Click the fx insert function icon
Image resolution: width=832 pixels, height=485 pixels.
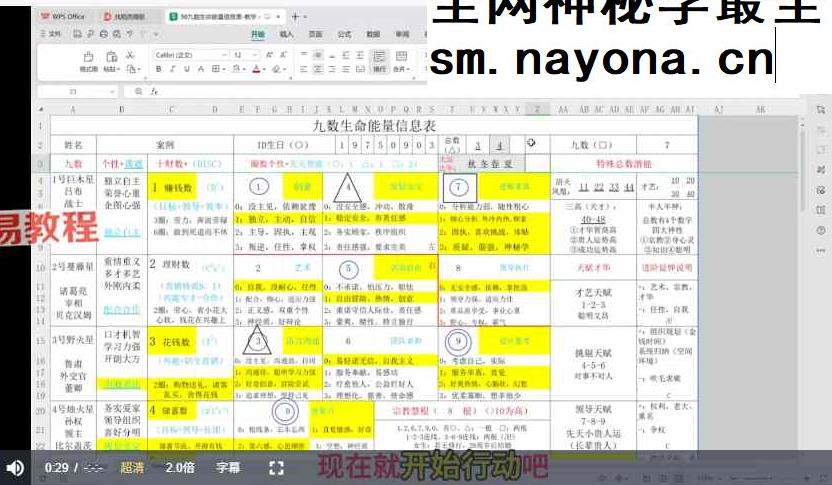click(154, 91)
